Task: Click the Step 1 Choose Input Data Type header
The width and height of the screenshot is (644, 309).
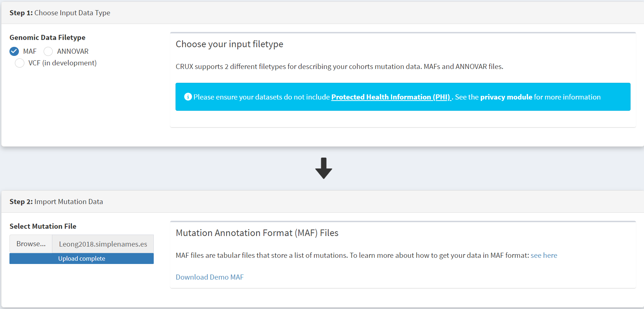Action: (x=60, y=13)
